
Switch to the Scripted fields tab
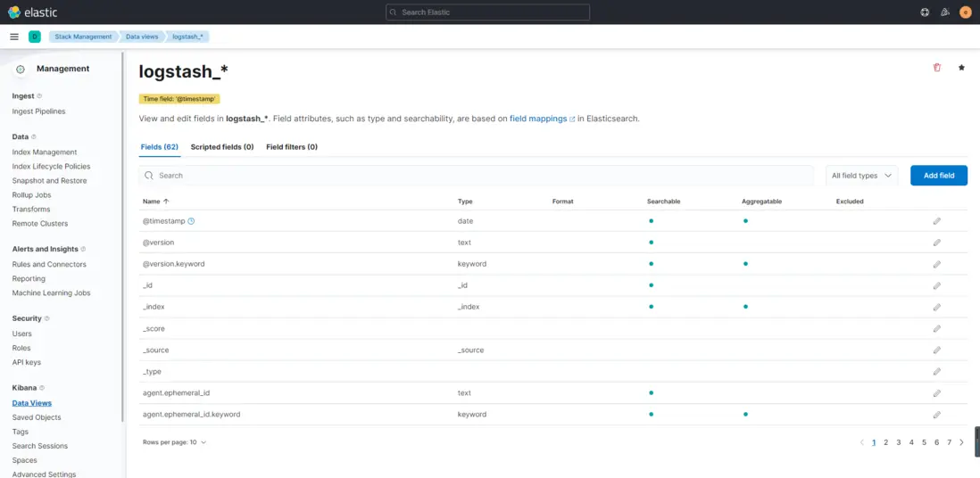pos(222,147)
